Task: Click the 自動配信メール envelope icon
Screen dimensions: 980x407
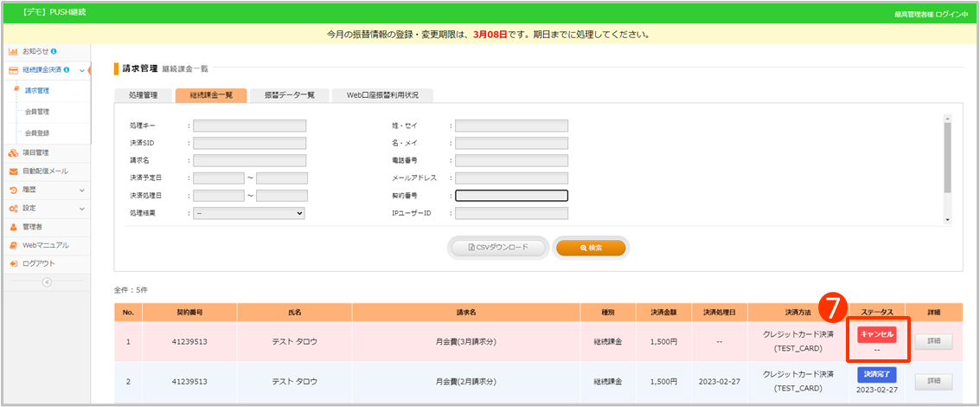Action: (x=13, y=171)
